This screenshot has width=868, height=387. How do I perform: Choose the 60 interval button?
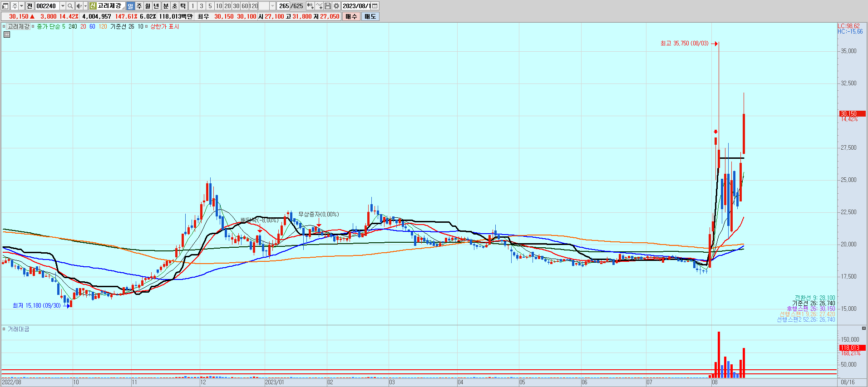(x=245, y=6)
